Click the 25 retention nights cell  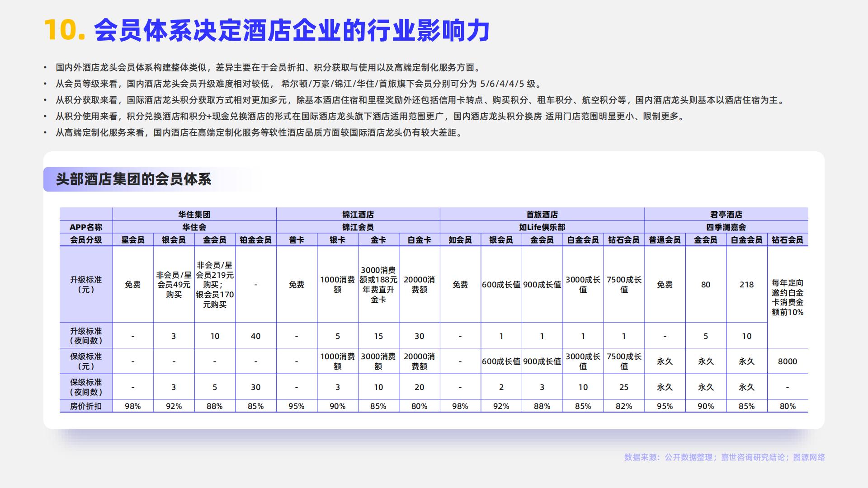point(624,387)
